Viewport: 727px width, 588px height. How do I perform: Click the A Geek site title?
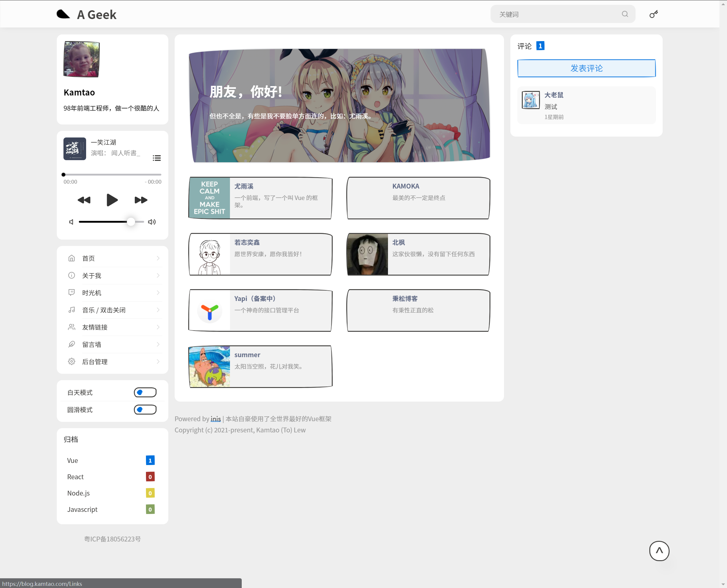[97, 15]
